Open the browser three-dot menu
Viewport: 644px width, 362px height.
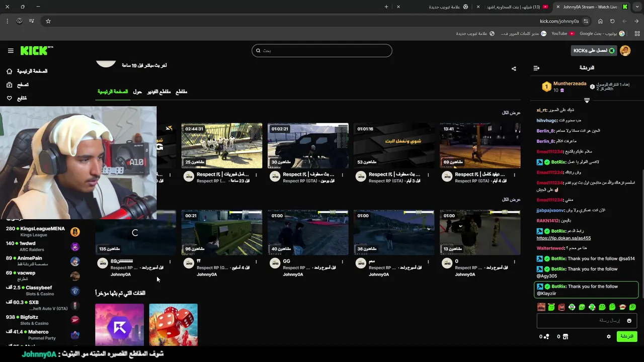click(x=7, y=21)
